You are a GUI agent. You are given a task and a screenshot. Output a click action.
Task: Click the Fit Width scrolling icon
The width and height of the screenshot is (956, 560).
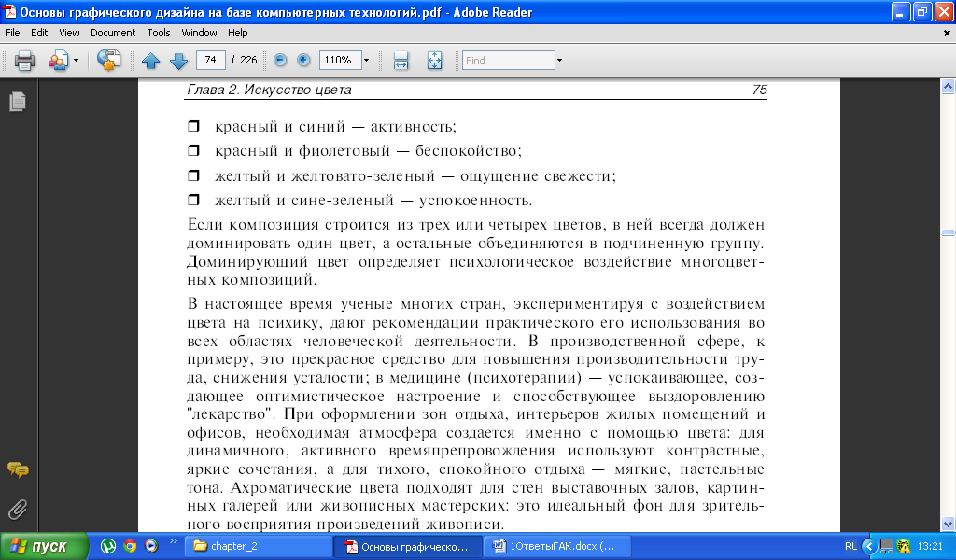tap(401, 61)
